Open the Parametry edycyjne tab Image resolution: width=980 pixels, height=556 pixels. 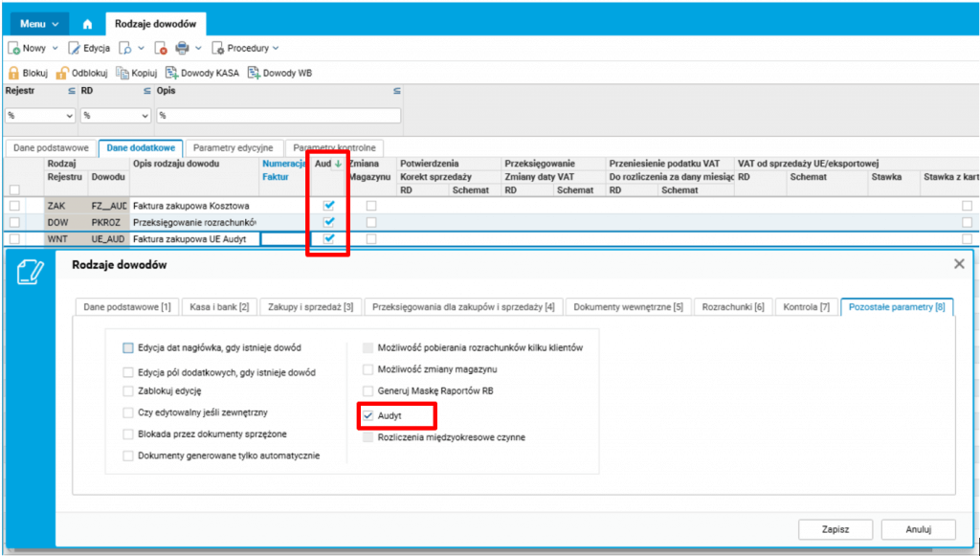234,148
